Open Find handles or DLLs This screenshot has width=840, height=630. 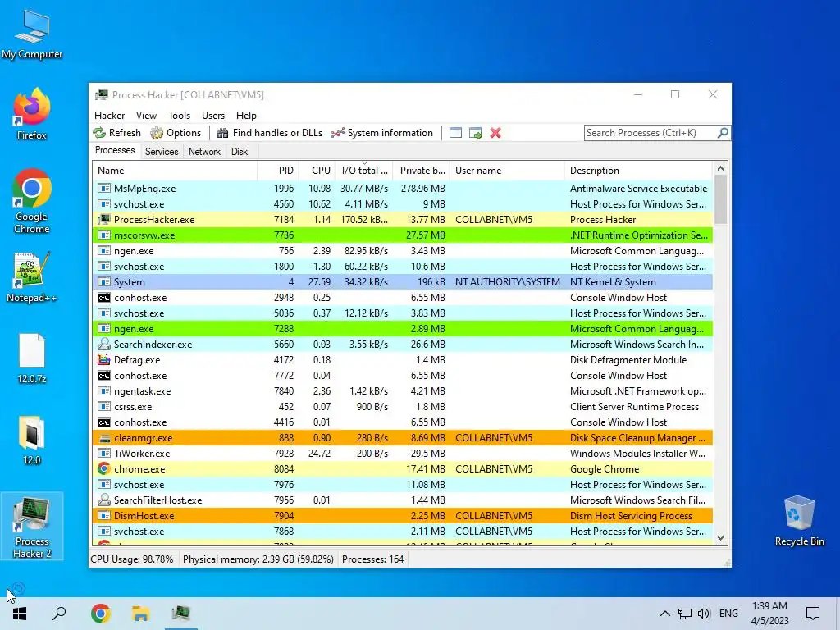(269, 133)
